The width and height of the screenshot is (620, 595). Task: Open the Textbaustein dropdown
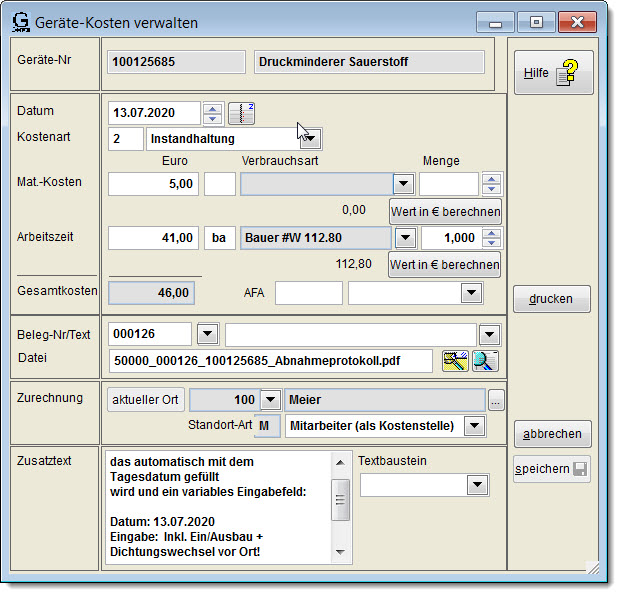[476, 485]
